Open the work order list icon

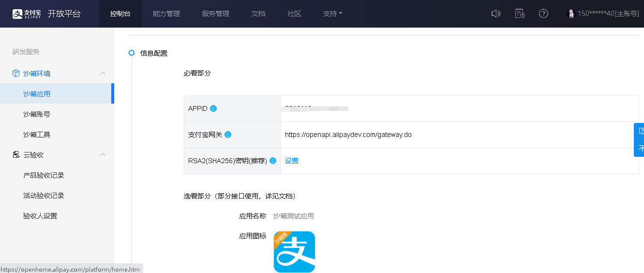click(520, 14)
